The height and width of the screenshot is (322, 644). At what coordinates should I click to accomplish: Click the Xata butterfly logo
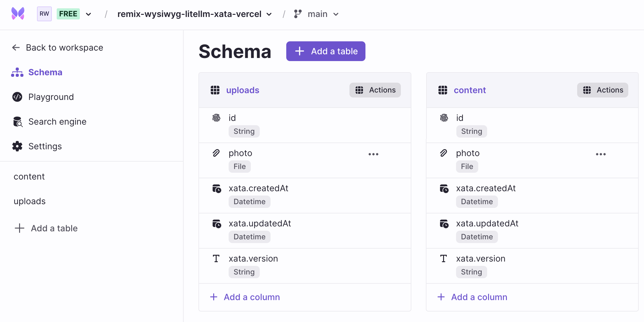[x=18, y=14]
